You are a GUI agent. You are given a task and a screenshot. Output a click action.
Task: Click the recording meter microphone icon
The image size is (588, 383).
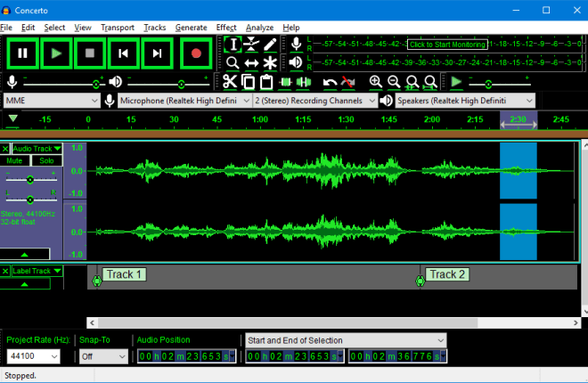[297, 44]
